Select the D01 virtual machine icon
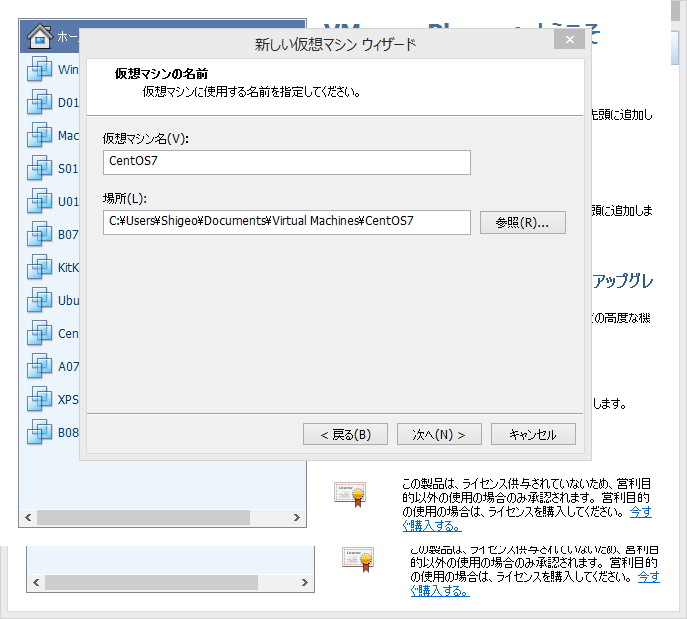Viewport: 687px width, 619px height. [39, 102]
